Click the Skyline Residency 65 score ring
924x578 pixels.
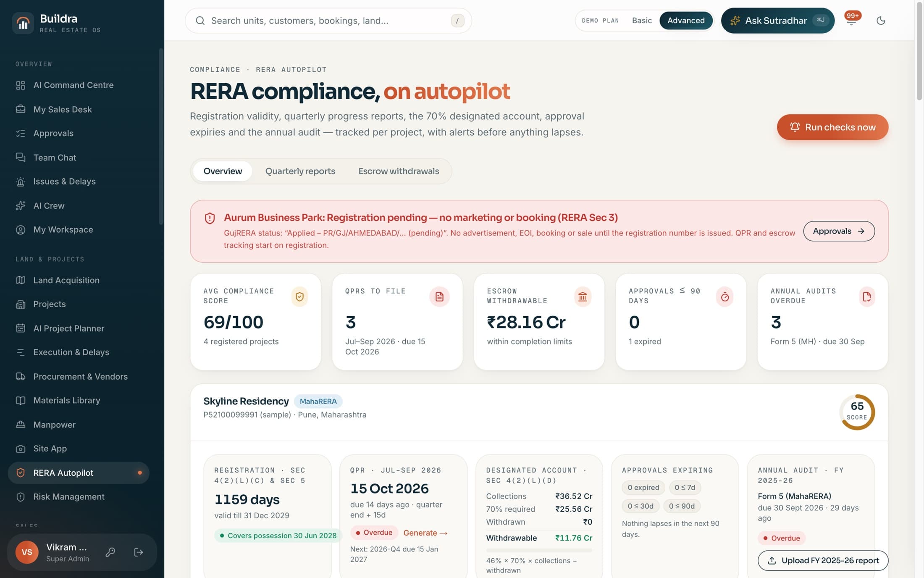857,412
